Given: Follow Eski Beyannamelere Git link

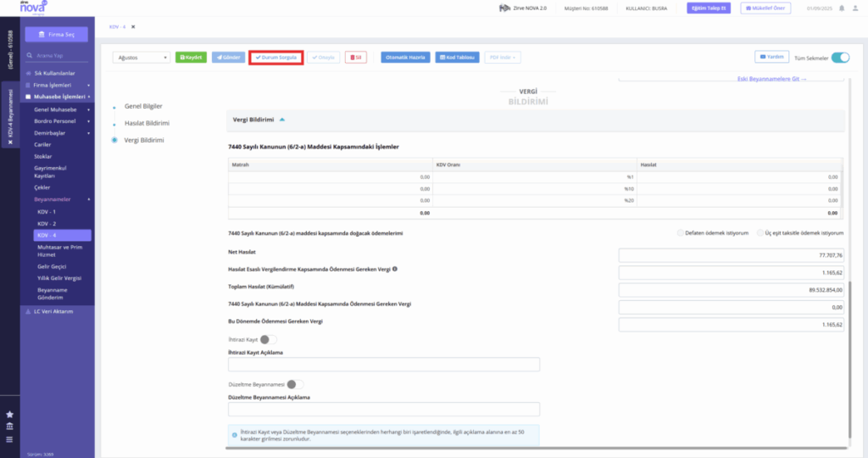Looking at the screenshot, I should [771, 79].
